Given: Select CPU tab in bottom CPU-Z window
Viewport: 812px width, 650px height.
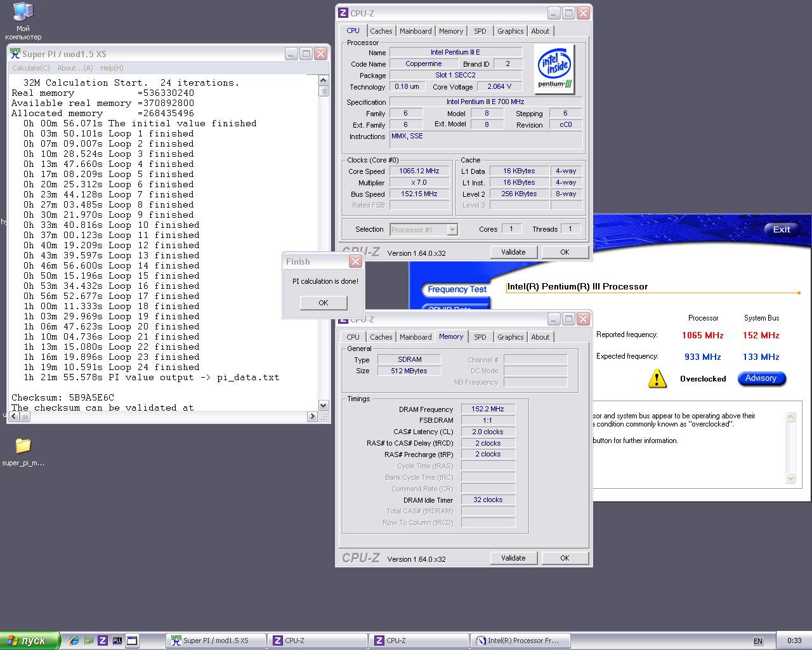Looking at the screenshot, I should pos(353,337).
